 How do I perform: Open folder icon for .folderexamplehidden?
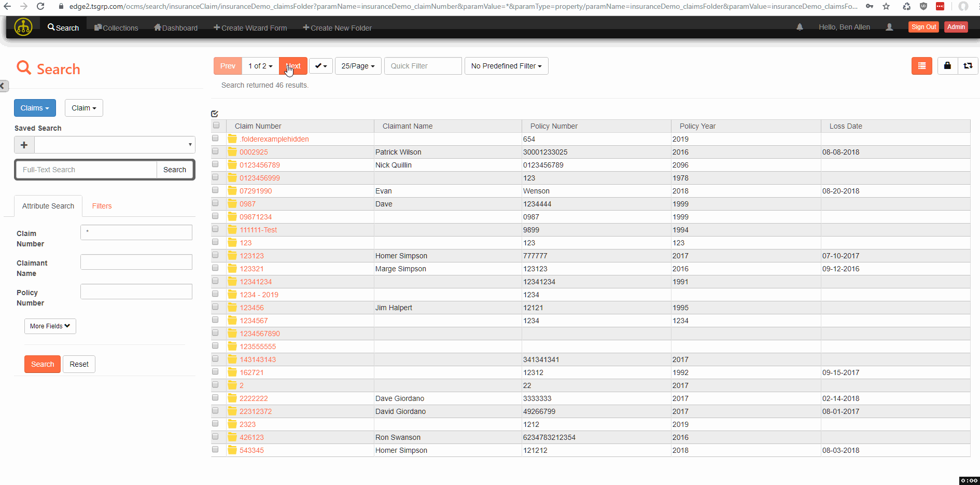pyautogui.click(x=232, y=139)
